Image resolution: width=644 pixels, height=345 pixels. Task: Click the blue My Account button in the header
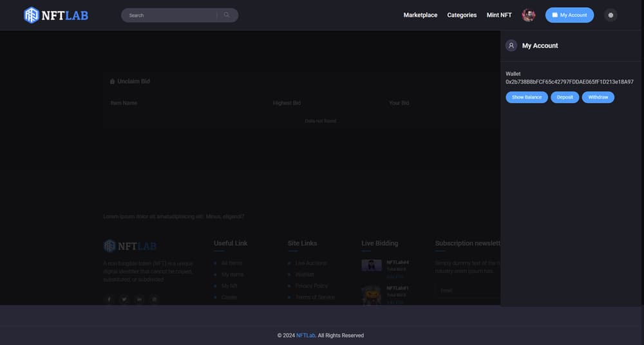click(x=569, y=15)
